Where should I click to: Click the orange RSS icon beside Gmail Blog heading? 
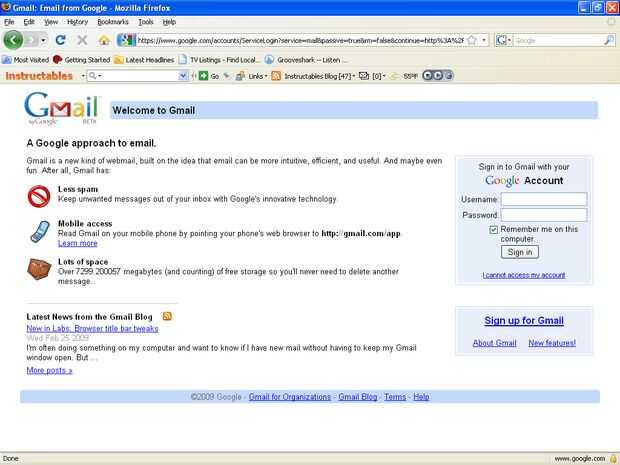click(167, 316)
